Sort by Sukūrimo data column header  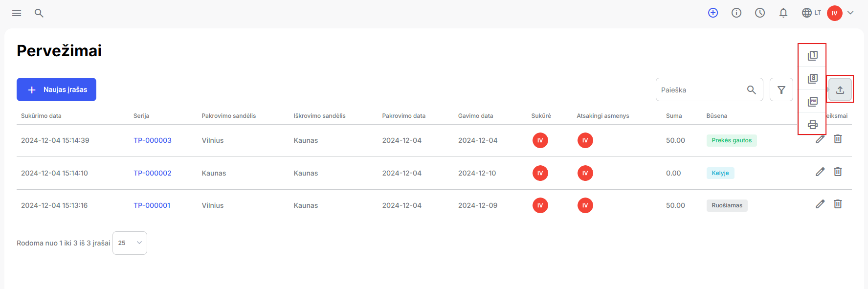(41, 116)
